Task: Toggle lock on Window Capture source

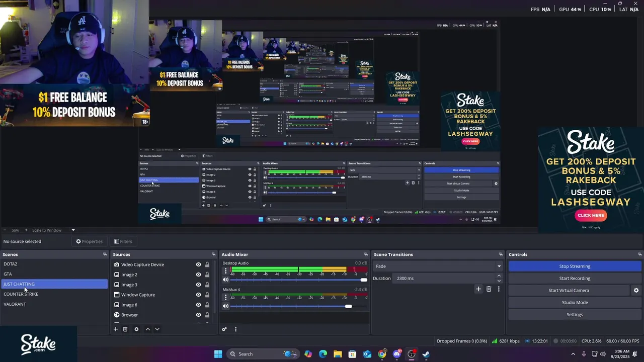Action: click(207, 295)
